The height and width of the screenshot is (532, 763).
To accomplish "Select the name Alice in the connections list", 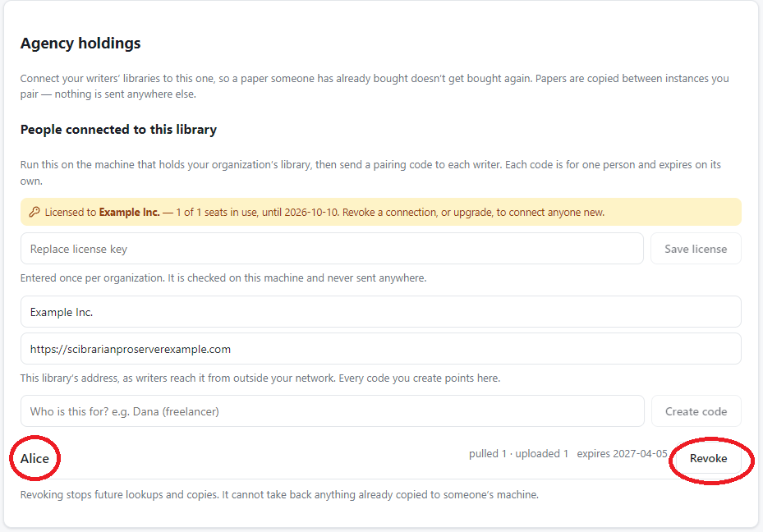I will click(34, 458).
